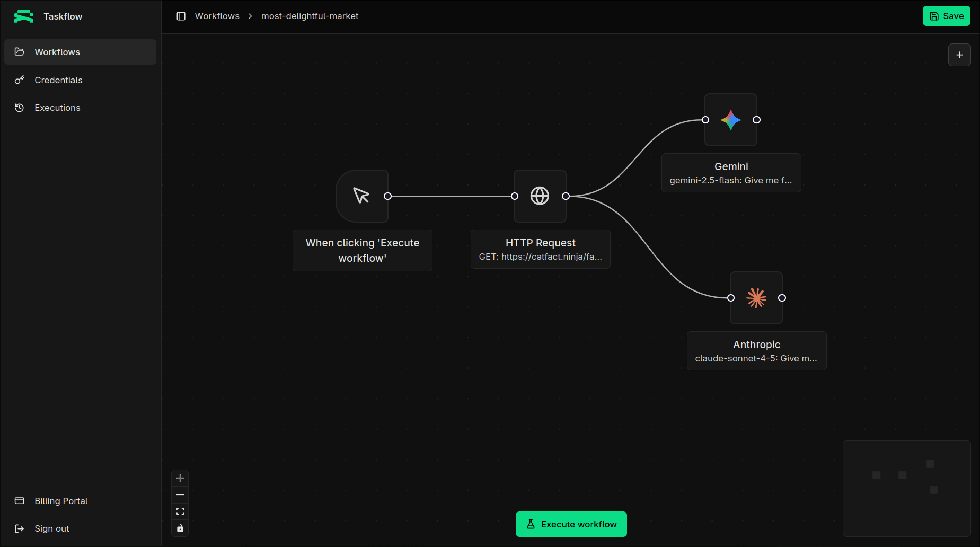
Task: Click the minimap in the bottom corner
Action: pos(906,488)
